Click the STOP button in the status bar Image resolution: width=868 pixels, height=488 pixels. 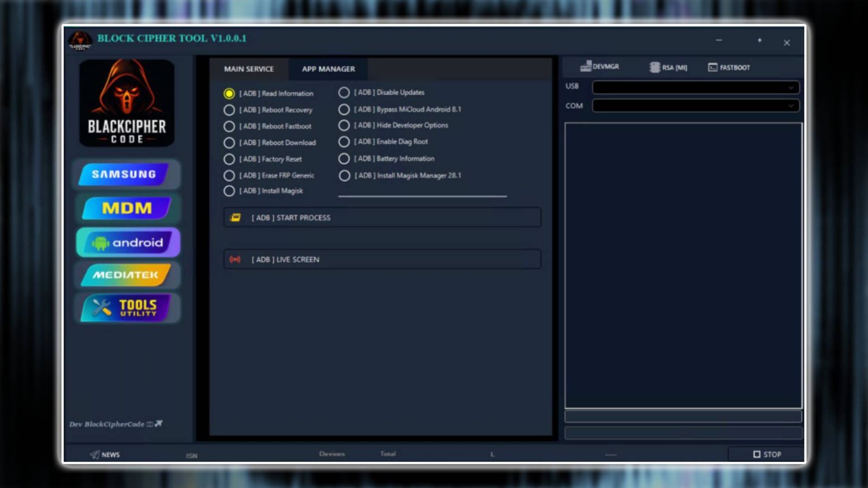point(767,454)
